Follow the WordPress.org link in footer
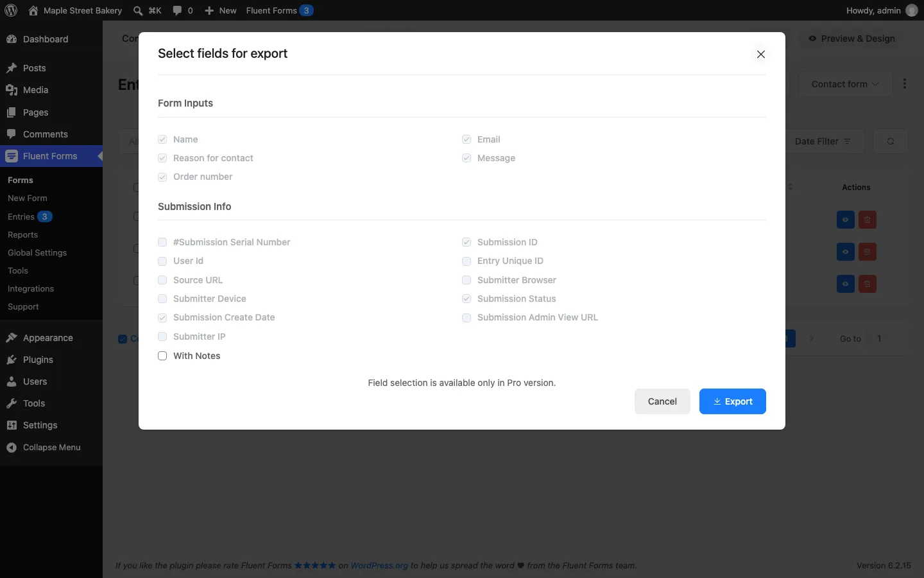Viewport: 924px width, 578px height. point(379,566)
